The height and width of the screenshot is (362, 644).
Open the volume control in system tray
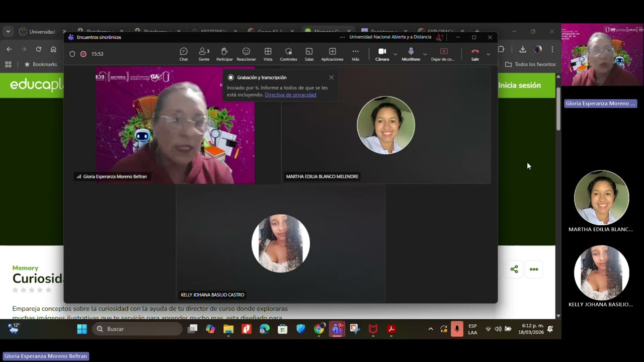click(498, 329)
